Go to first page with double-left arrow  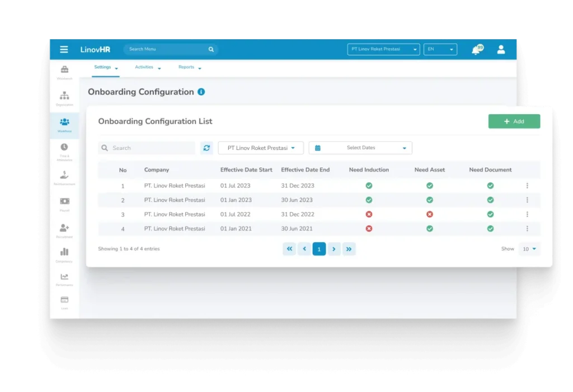point(289,249)
